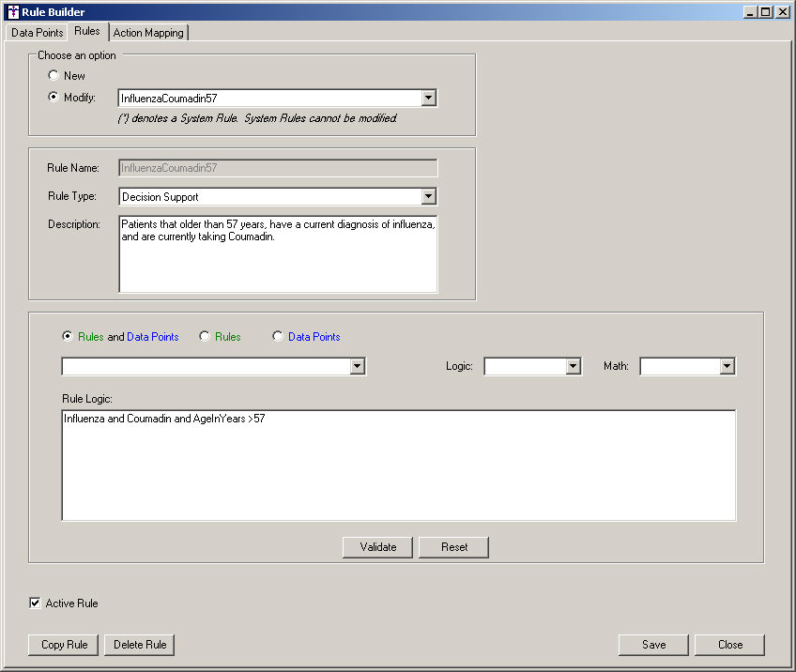
Task: Switch to the Data Points tab
Action: [x=38, y=33]
